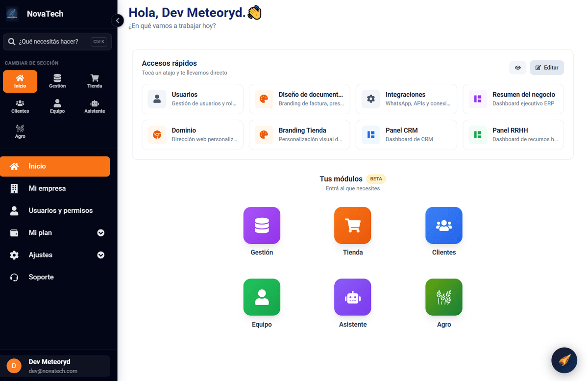Switch to Equipo in the section switcher
The height and width of the screenshot is (381, 588).
click(x=57, y=106)
